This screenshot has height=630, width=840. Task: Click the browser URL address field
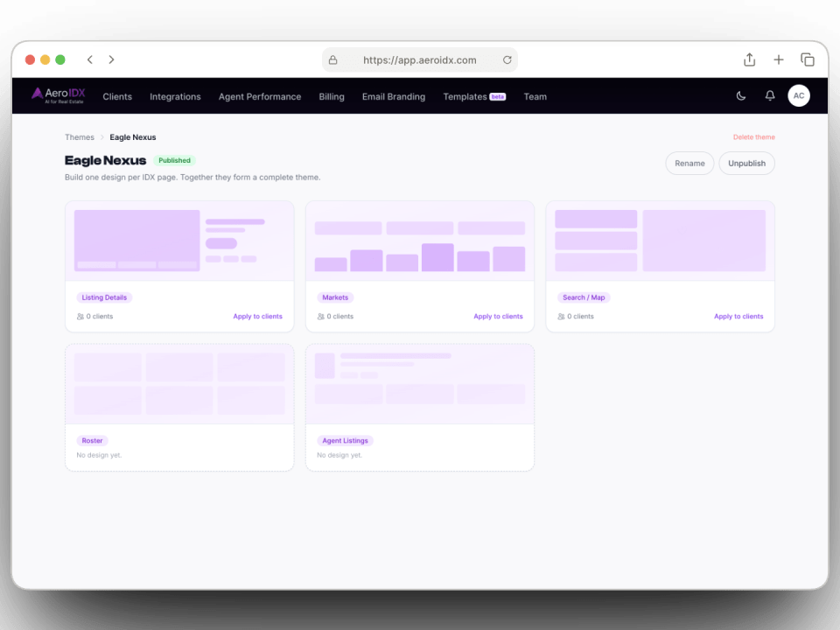(419, 60)
